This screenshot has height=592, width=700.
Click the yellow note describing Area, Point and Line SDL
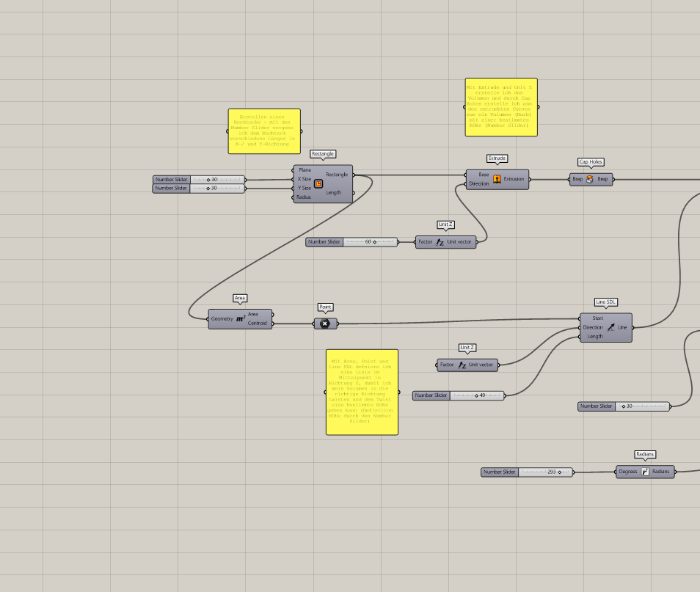[x=362, y=392]
